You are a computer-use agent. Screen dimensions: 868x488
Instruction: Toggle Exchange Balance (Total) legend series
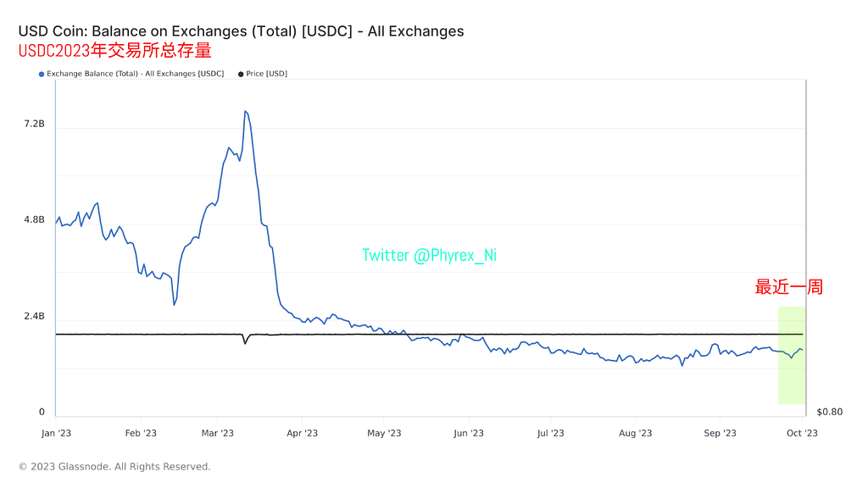(135, 74)
